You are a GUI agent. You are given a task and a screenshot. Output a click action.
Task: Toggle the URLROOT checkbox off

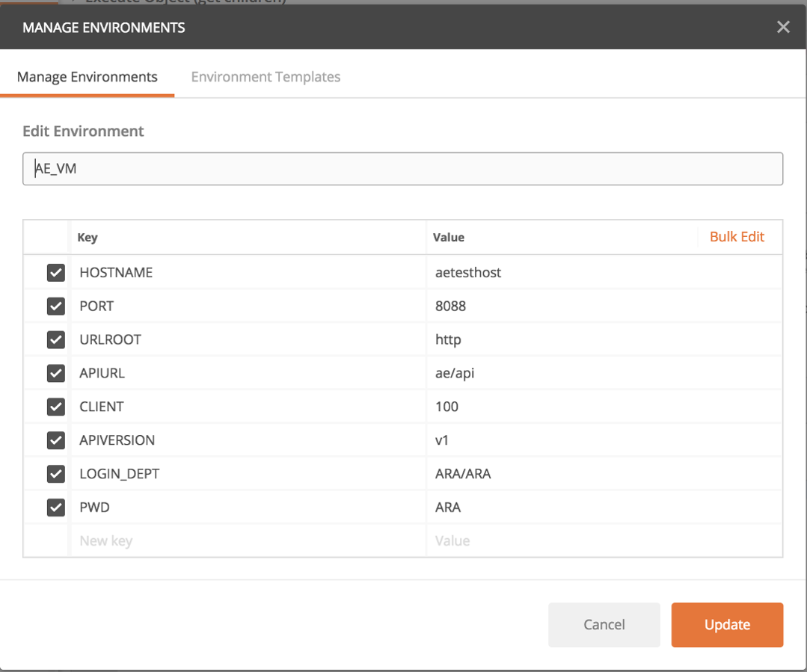55,339
